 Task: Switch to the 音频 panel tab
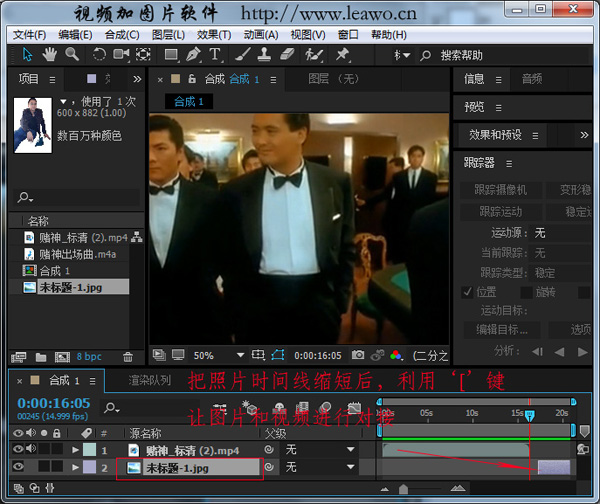532,79
